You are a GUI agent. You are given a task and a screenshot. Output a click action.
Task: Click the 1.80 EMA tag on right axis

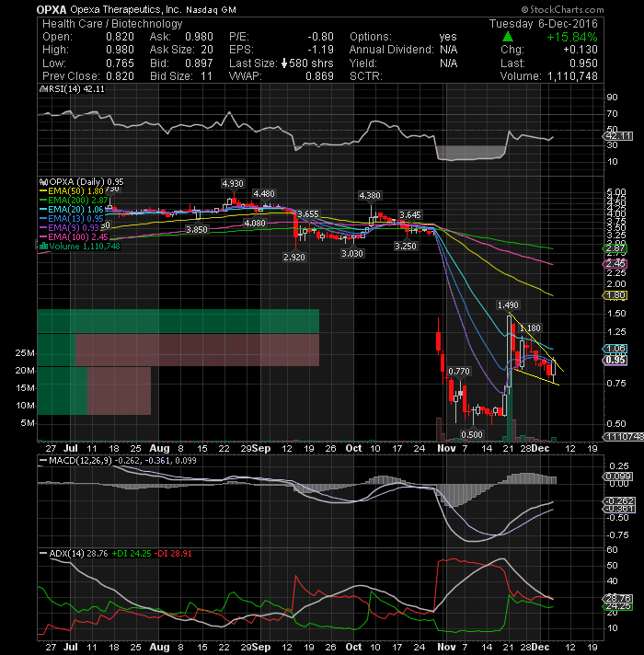pos(615,295)
